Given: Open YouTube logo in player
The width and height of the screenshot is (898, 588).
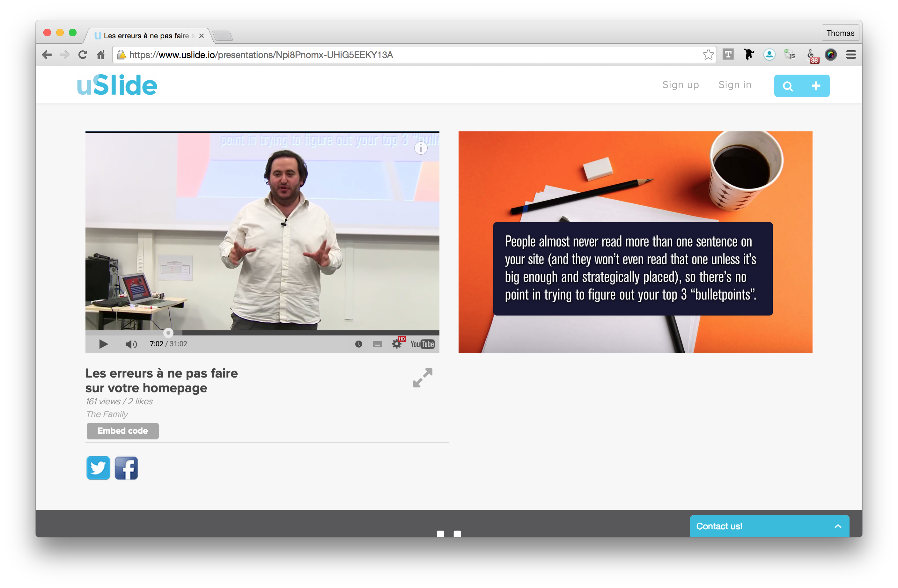Looking at the screenshot, I should pyautogui.click(x=422, y=344).
